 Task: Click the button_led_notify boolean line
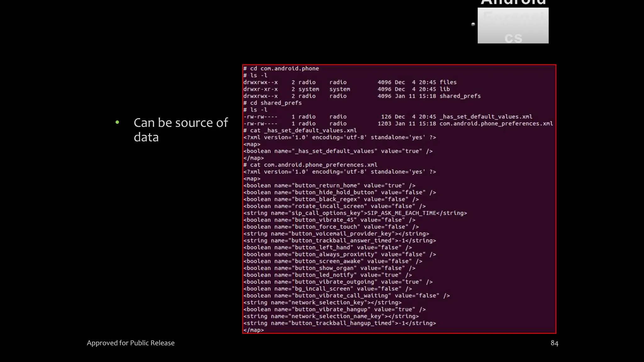coord(327,275)
